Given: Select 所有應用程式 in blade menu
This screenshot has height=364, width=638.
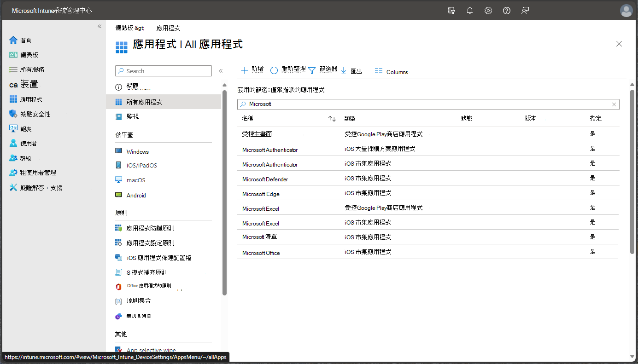Looking at the screenshot, I should (x=164, y=102).
